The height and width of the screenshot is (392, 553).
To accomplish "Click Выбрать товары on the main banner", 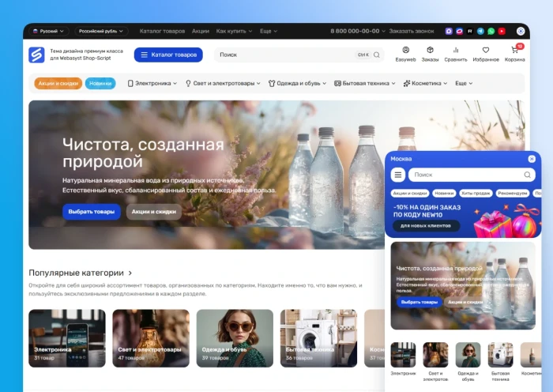I will pos(92,212).
